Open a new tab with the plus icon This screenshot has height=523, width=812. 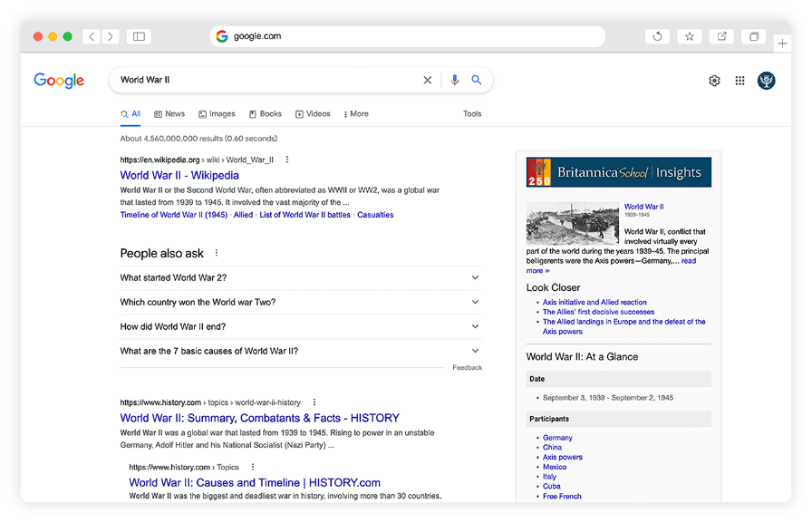tap(782, 44)
